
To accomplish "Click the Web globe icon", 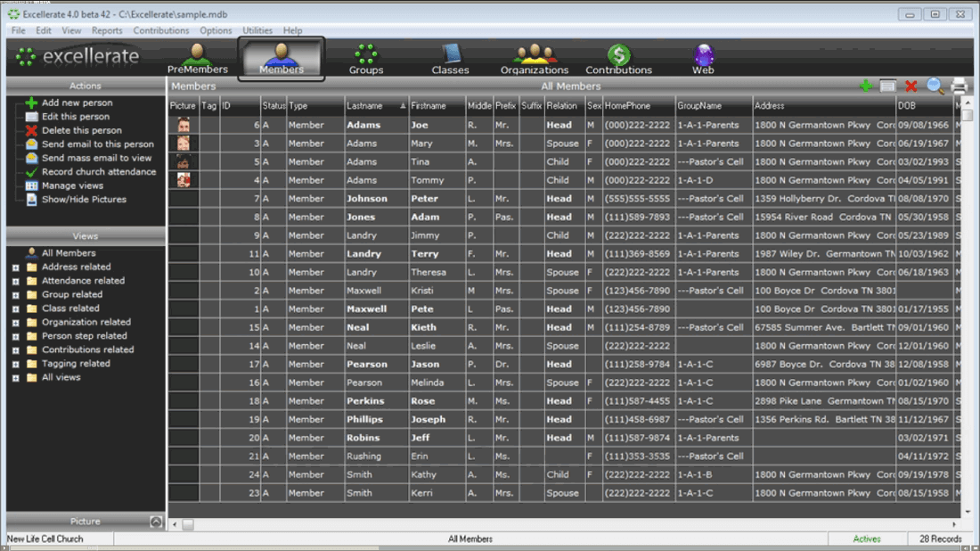I will [x=703, y=55].
